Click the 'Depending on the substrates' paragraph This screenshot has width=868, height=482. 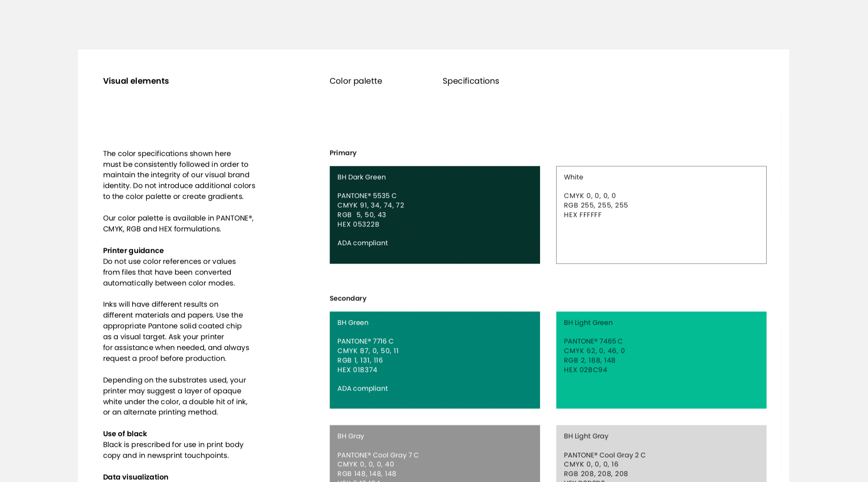[175, 396]
